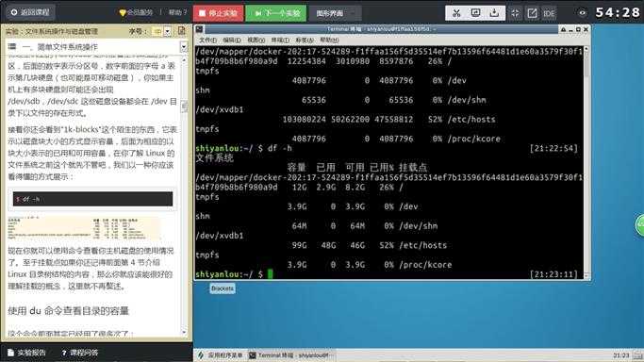
Task: Click the fullscreen collapse arrows icon
Action: (515, 13)
